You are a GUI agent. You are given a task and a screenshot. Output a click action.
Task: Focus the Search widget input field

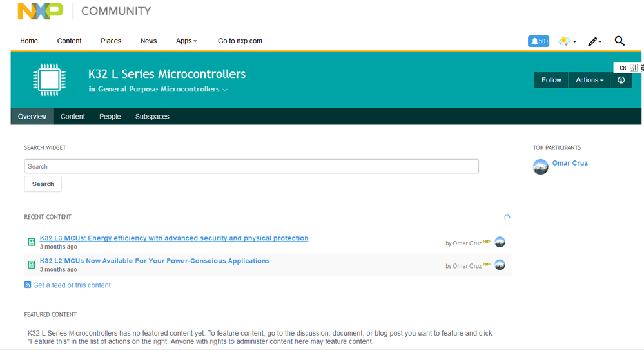pos(251,166)
